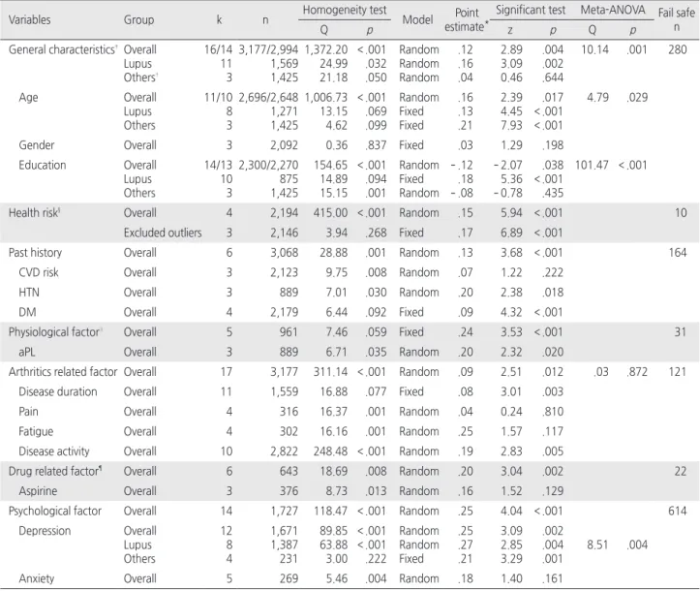Select the 'Depression' variable label

tap(45, 531)
